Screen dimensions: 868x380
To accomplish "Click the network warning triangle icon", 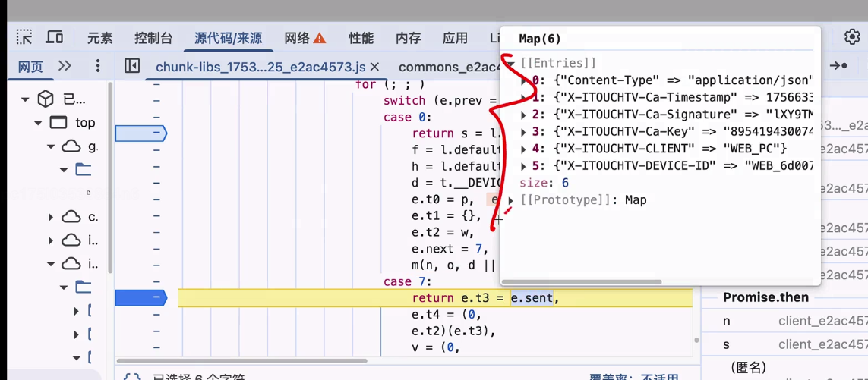I will (320, 38).
